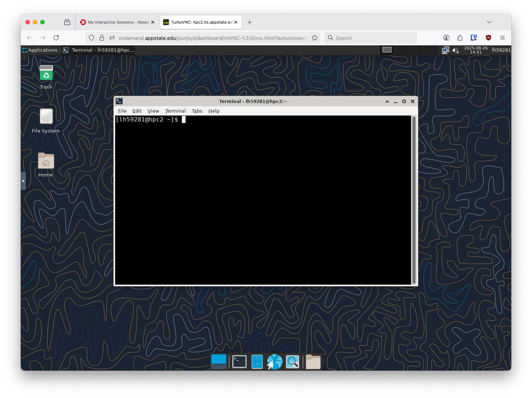Open the uBlock Origin extension icon
The image size is (532, 398).
click(x=488, y=38)
